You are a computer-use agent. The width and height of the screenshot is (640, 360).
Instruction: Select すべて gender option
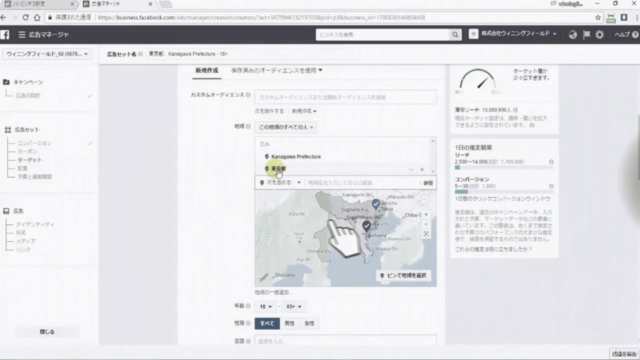tap(267, 323)
